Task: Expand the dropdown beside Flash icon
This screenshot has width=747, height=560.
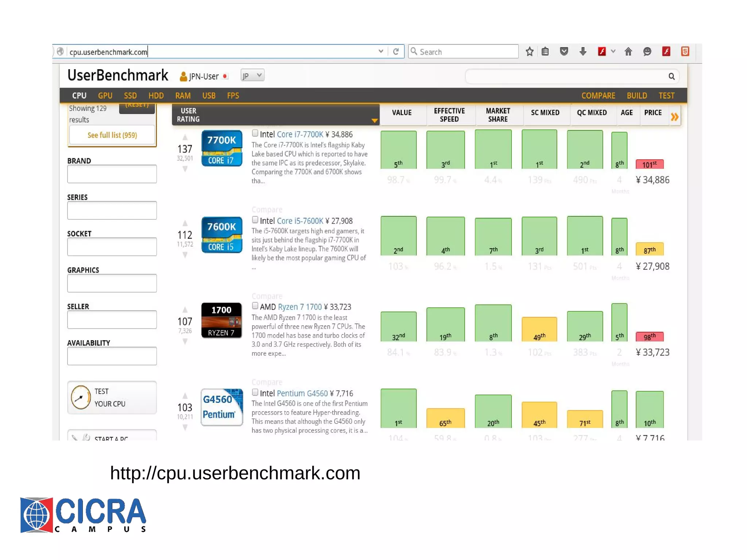Action: point(613,51)
